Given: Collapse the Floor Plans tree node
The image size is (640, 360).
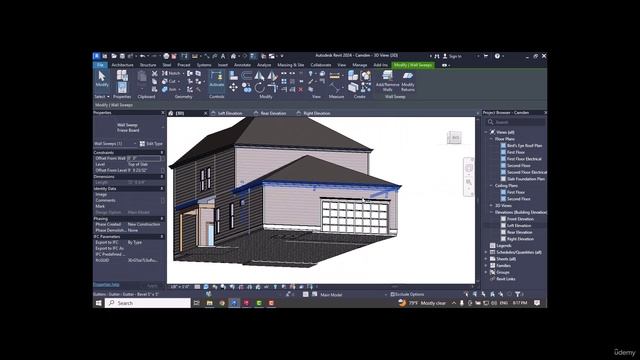Looking at the screenshot, I should coord(491,139).
